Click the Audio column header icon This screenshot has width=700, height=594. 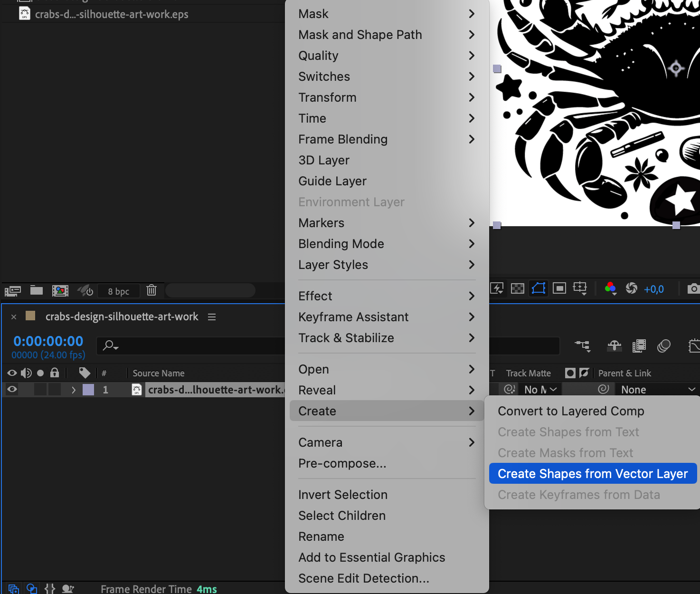(26, 373)
